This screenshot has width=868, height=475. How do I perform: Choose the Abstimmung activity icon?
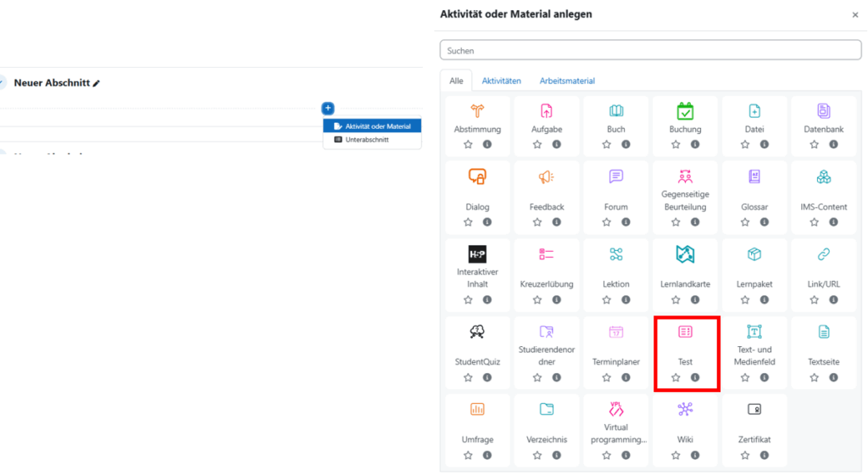click(477, 111)
